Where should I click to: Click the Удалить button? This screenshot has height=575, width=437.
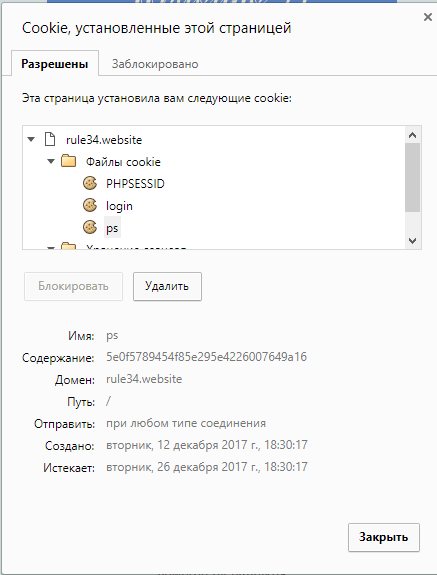(x=167, y=286)
